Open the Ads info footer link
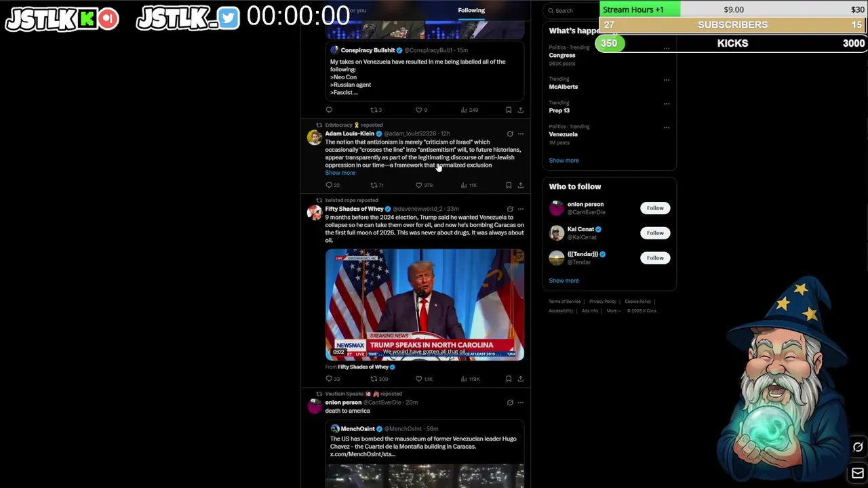The width and height of the screenshot is (868, 488). click(589, 311)
